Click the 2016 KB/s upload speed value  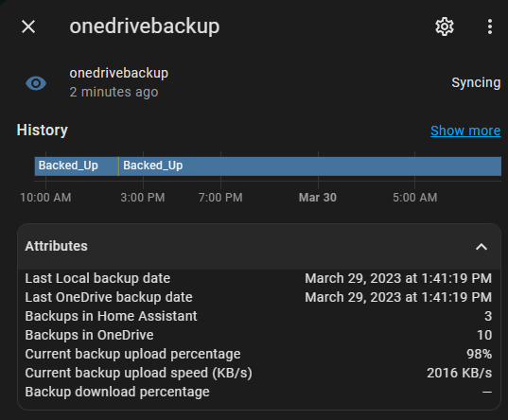pyautogui.click(x=459, y=373)
